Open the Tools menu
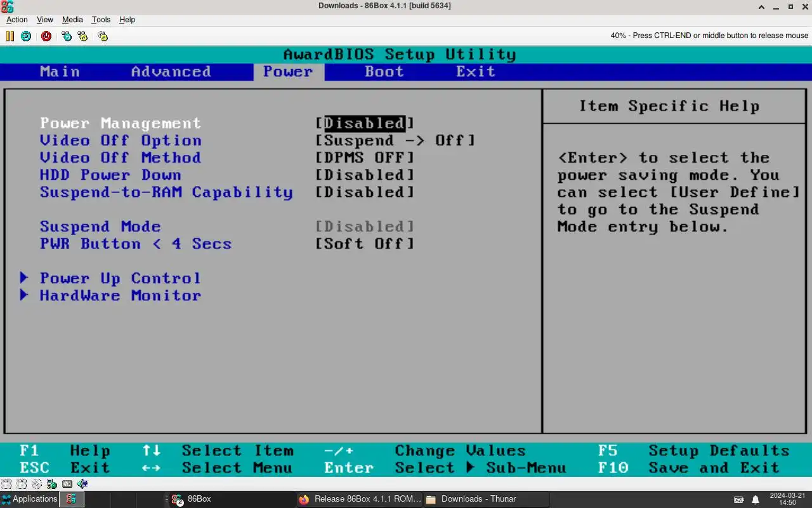 coord(101,20)
